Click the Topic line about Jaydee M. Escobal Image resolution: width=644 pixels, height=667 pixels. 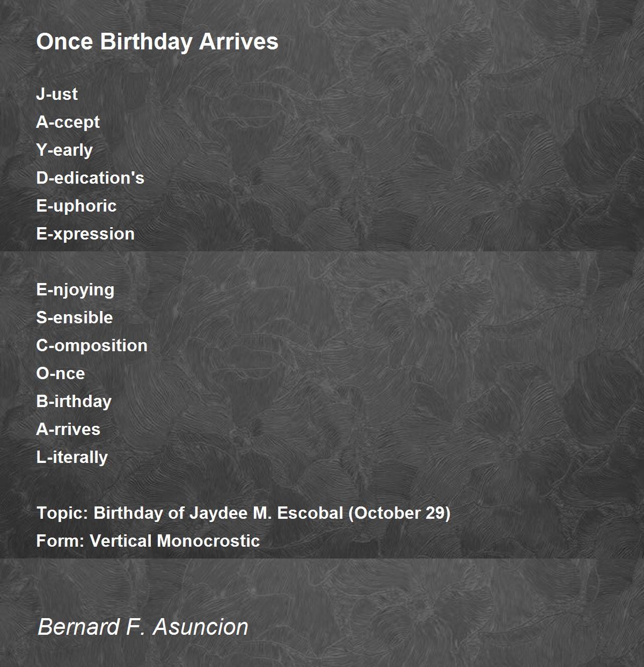click(x=244, y=513)
